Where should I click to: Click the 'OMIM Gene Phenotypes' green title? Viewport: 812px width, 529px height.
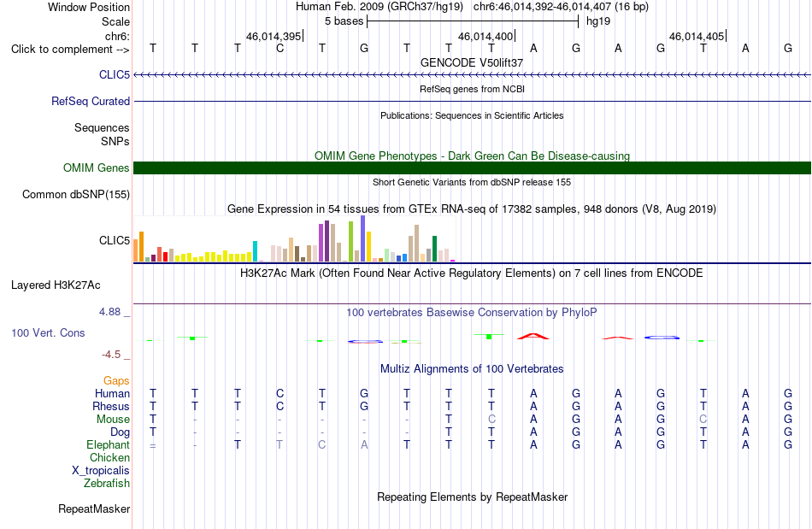click(472, 156)
